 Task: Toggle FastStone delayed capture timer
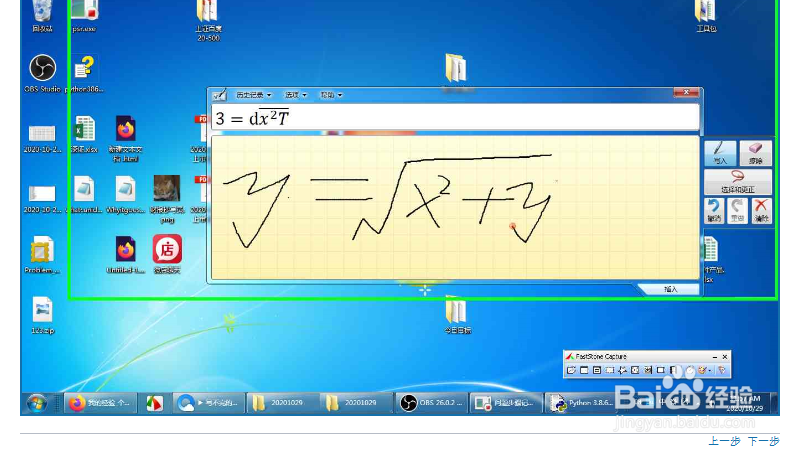(x=690, y=370)
